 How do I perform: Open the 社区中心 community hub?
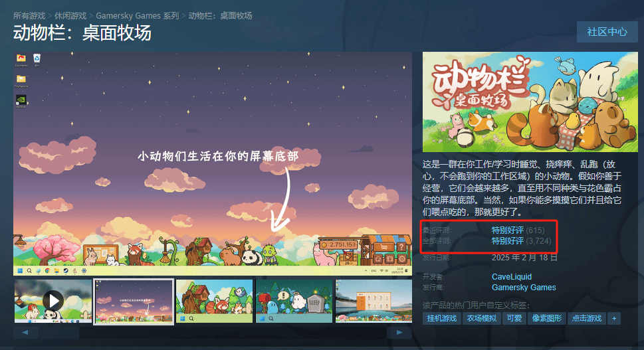point(607,32)
